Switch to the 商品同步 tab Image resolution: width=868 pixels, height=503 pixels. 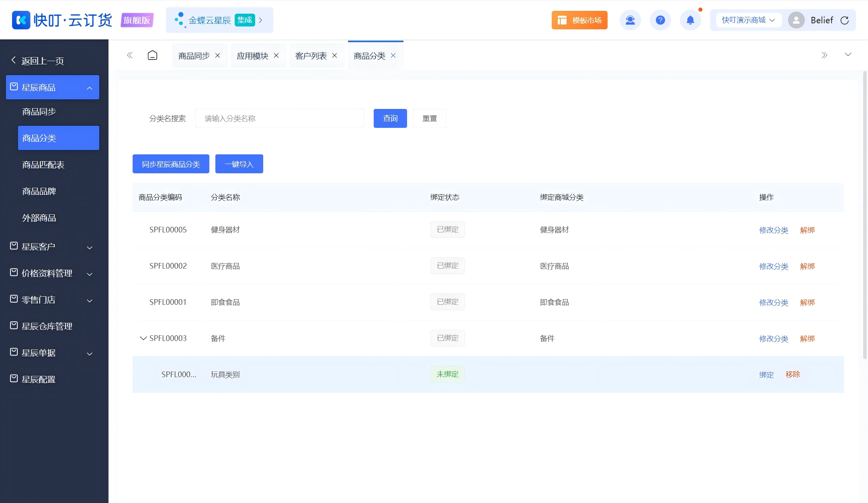(x=194, y=56)
